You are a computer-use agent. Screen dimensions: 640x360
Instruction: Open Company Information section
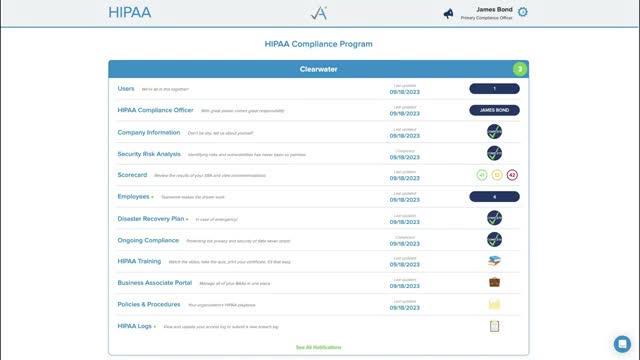point(149,132)
